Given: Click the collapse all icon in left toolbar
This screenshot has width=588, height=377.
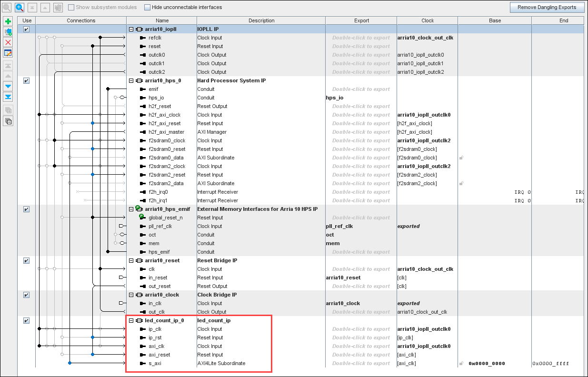Looking at the screenshot, I should pos(8,120).
